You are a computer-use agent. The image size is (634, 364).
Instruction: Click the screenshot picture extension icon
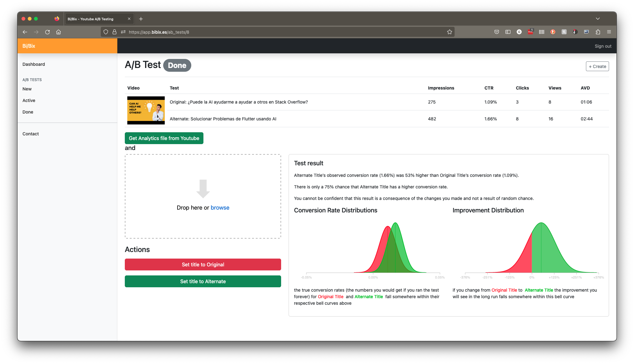point(587,32)
